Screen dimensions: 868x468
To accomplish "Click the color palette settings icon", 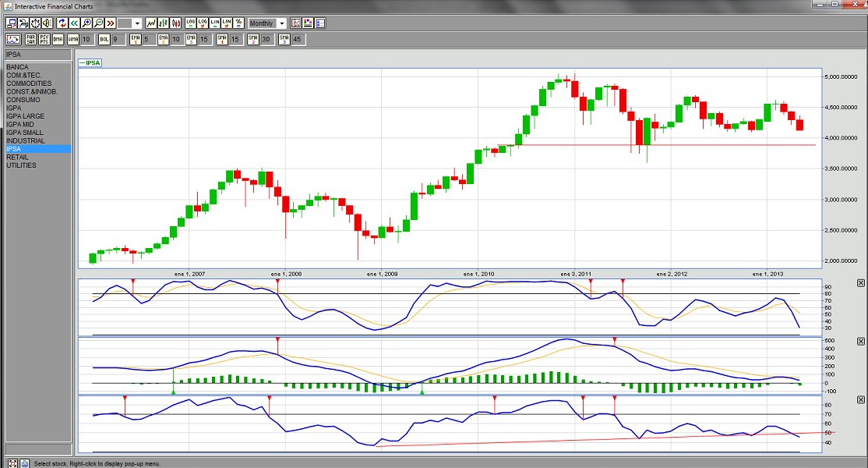I will (309, 23).
